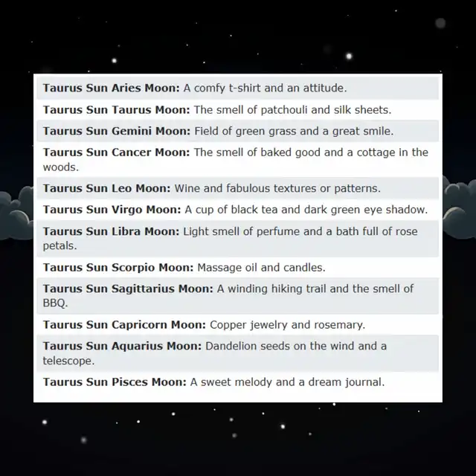Select the Taurus Sun Aries Moon row
This screenshot has height=476, width=476.
coord(238,88)
